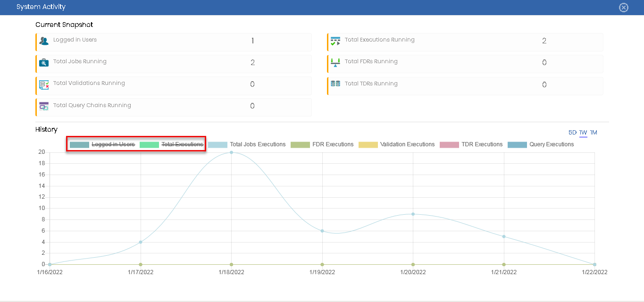Toggle TDR Executions legend entry
Viewport: 644px width, 302px height.
[x=471, y=144]
